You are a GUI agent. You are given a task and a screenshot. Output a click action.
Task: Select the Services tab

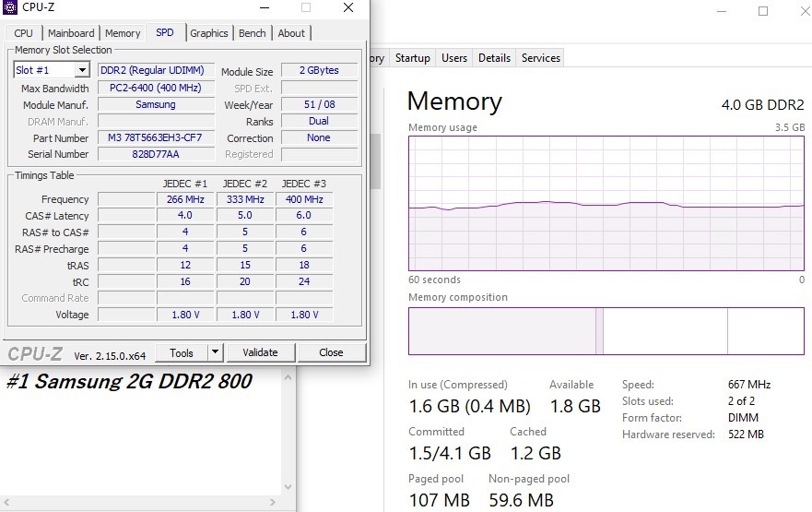(x=540, y=58)
